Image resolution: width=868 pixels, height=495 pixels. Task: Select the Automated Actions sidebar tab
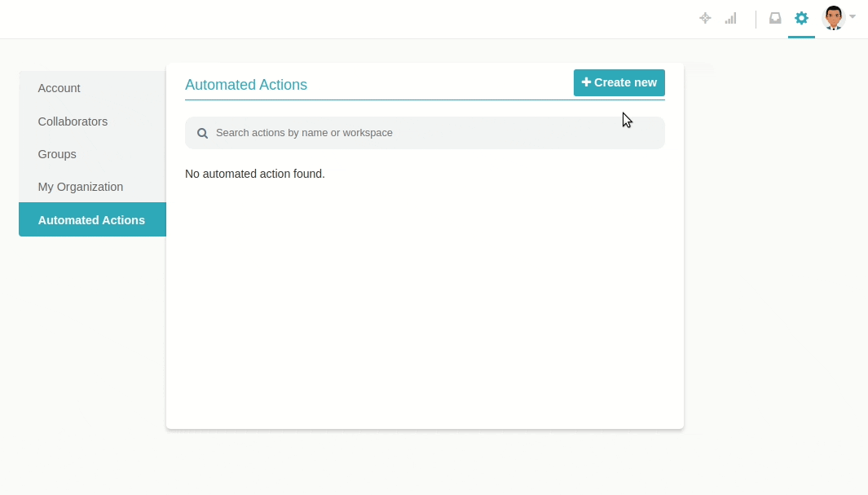point(92,220)
